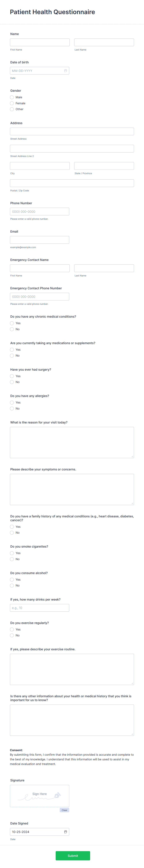Focus the Email address field
The height and width of the screenshot is (868, 144).
[x=39, y=240]
